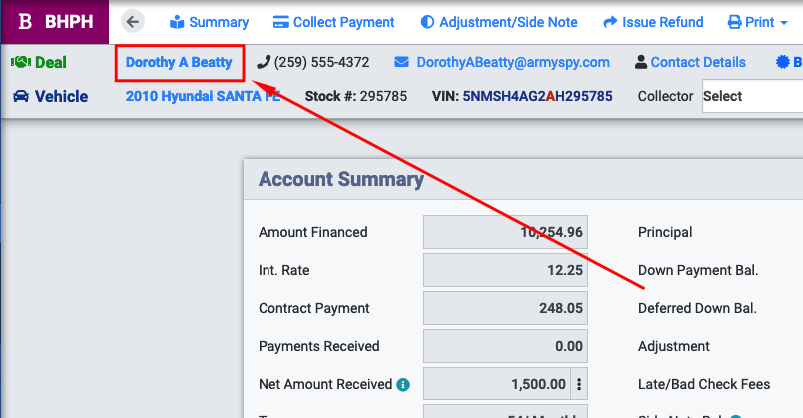Click the printer icon on Print
This screenshot has width=803, height=418.
(734, 22)
